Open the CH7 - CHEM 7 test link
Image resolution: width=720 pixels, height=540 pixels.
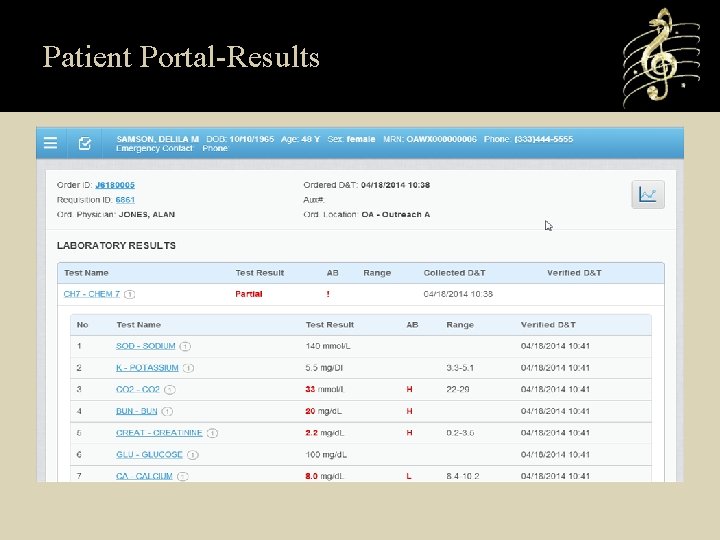click(x=92, y=294)
